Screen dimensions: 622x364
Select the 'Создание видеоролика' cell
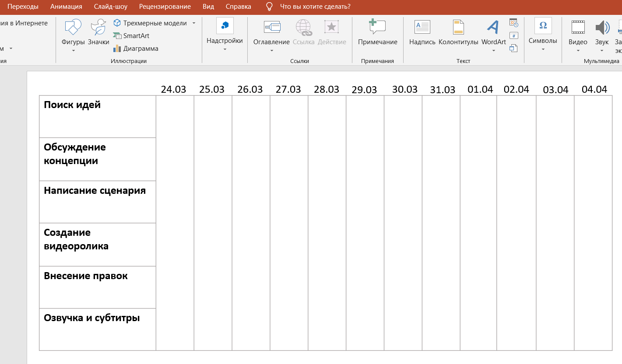click(x=98, y=245)
